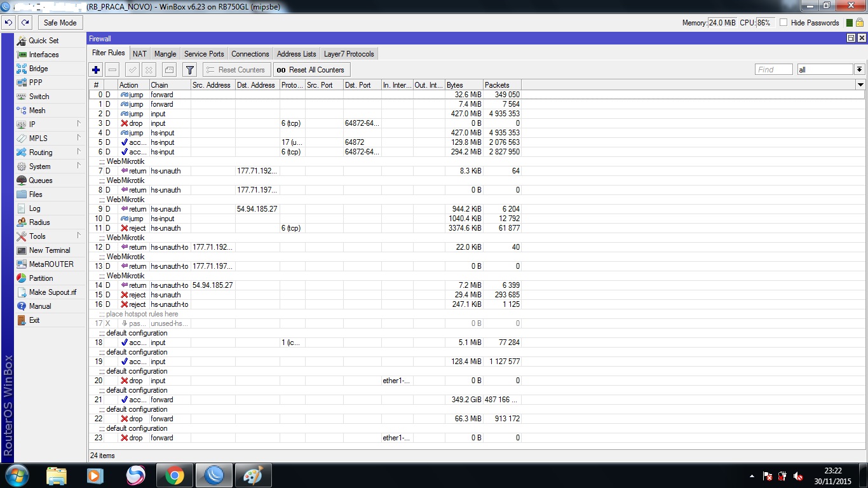Viewport: 868px width, 488px height.
Task: Open the Connections tab
Action: point(250,54)
